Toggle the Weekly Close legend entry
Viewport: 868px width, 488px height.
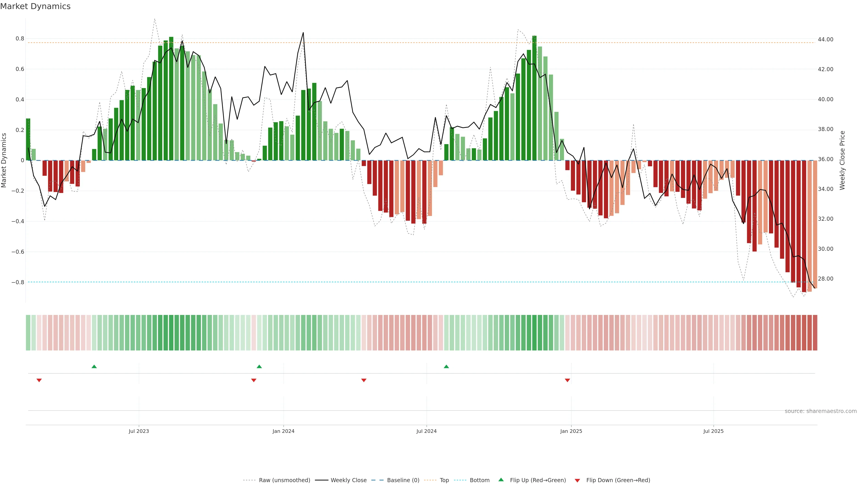click(x=348, y=480)
